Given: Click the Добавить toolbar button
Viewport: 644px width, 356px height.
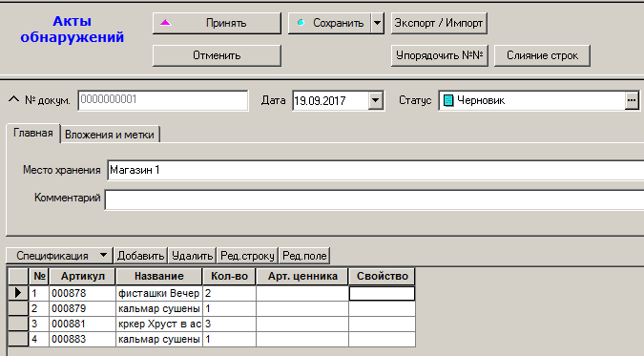Looking at the screenshot, I should 140,256.
